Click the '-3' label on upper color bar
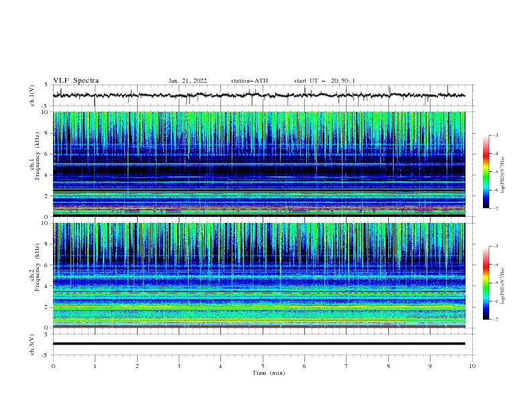Image resolution: width=532 pixels, height=411 pixels. 496,135
